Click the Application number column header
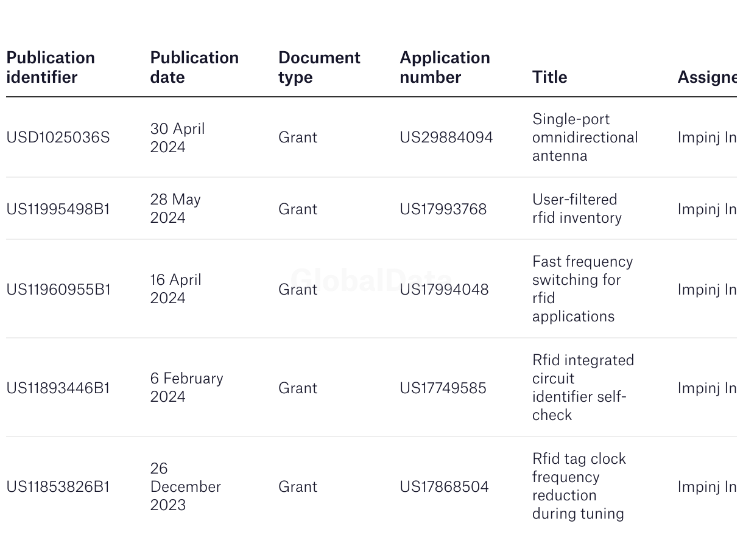The height and width of the screenshot is (560, 743). [445, 67]
